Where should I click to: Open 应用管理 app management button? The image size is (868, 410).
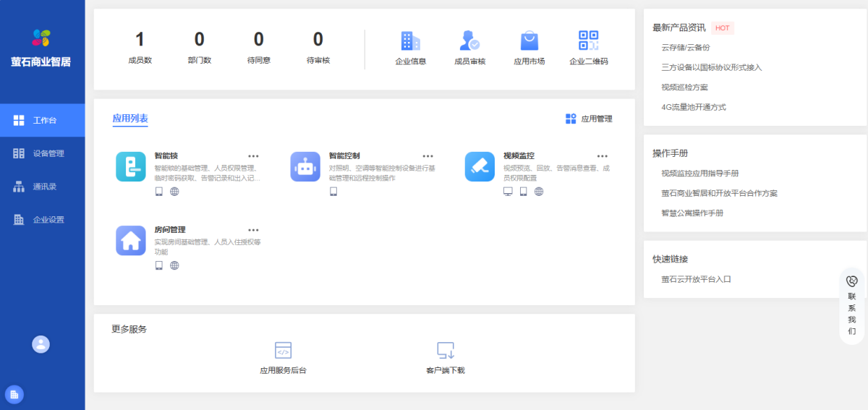click(x=589, y=119)
